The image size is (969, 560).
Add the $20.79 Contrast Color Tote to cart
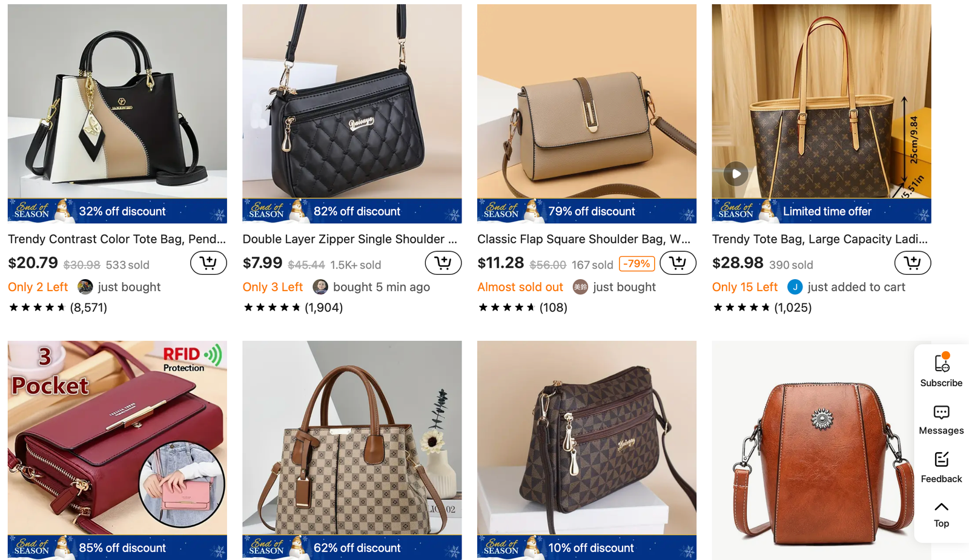tap(208, 263)
